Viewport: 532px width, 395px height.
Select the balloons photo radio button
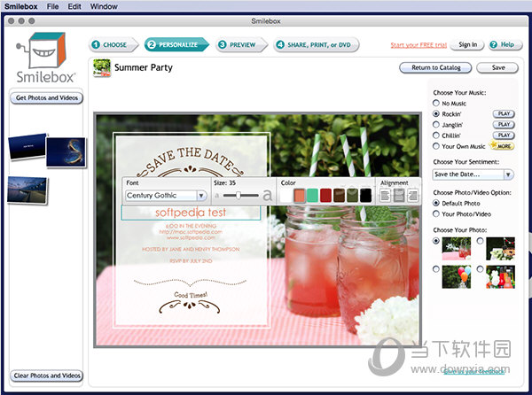tap(436, 269)
